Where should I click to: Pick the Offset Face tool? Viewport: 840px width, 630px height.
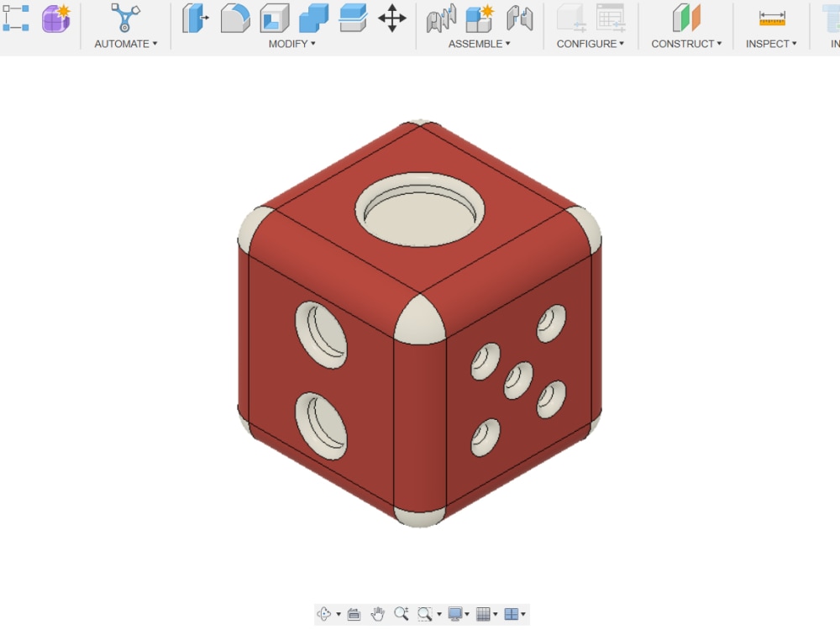(353, 18)
